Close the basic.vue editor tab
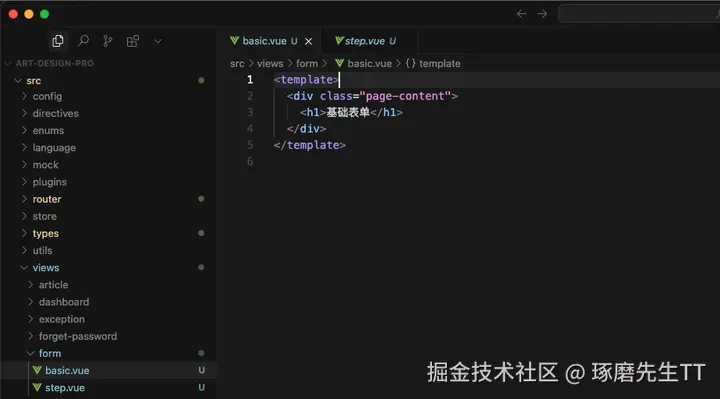The width and height of the screenshot is (720, 399). click(x=309, y=41)
